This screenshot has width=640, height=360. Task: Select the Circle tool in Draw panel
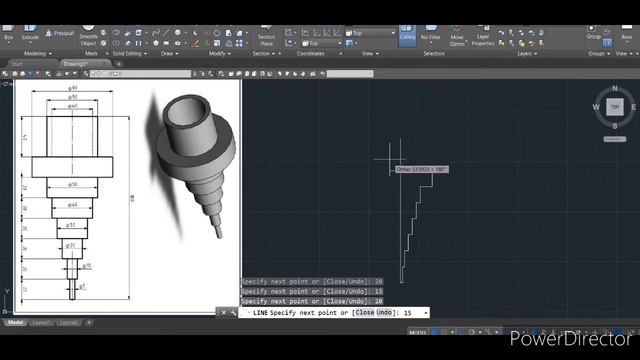click(178, 33)
